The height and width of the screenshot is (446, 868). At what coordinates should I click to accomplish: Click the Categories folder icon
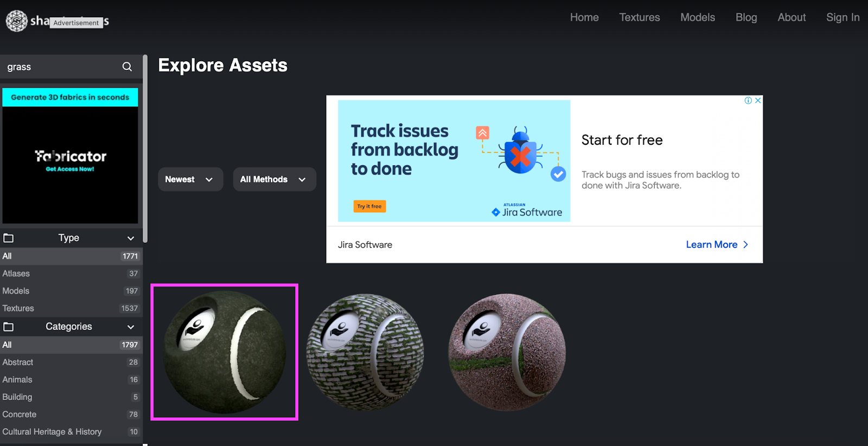9,327
